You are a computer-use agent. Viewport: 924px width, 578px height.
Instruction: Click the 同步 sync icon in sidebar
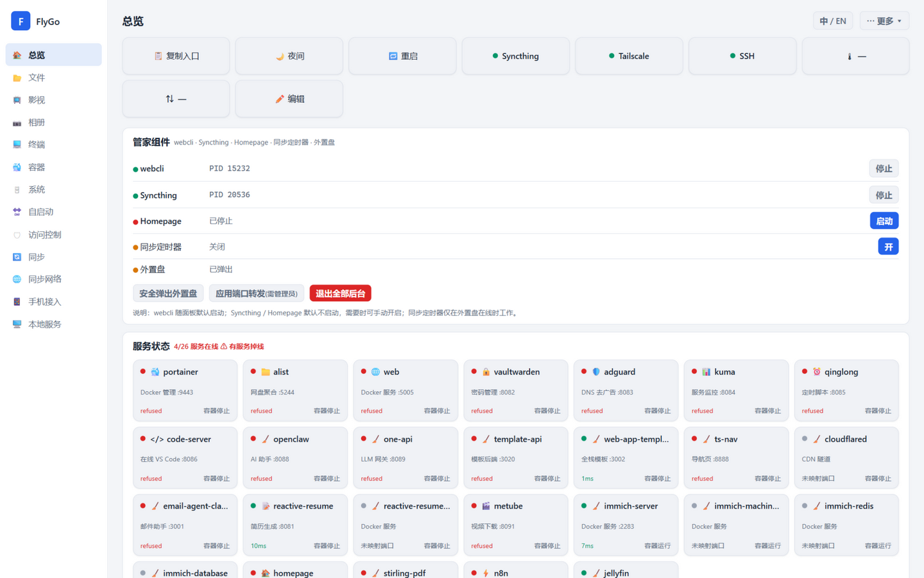click(17, 257)
